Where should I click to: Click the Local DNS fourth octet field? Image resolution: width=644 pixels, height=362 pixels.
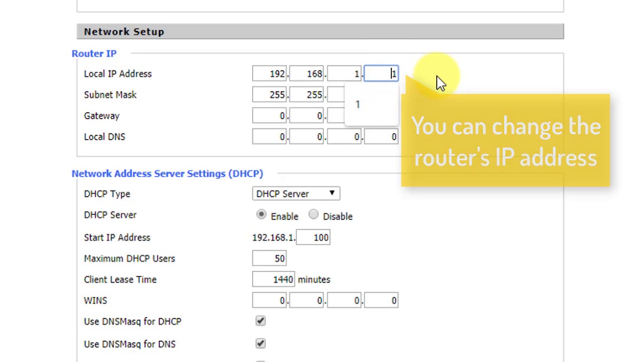point(381,137)
